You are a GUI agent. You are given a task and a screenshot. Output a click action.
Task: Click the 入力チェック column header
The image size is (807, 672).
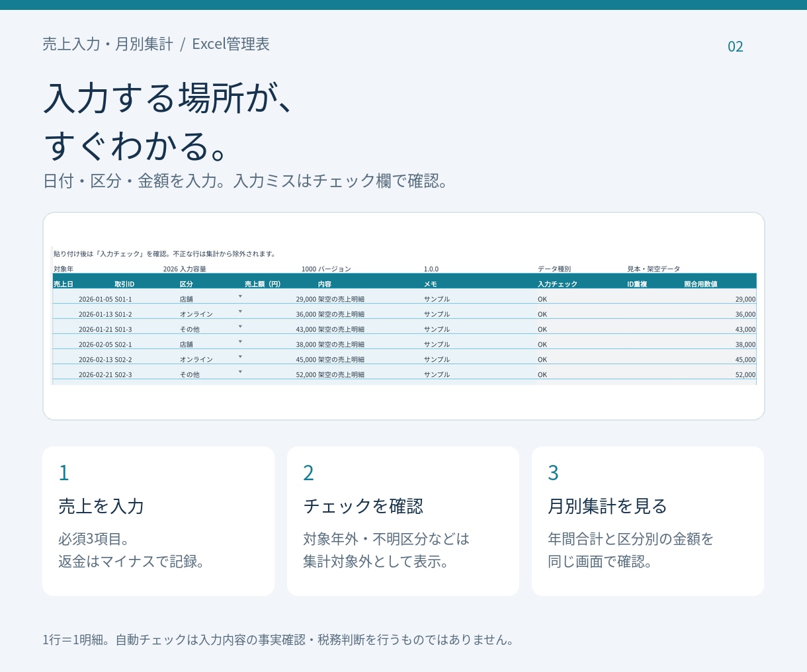click(x=558, y=284)
